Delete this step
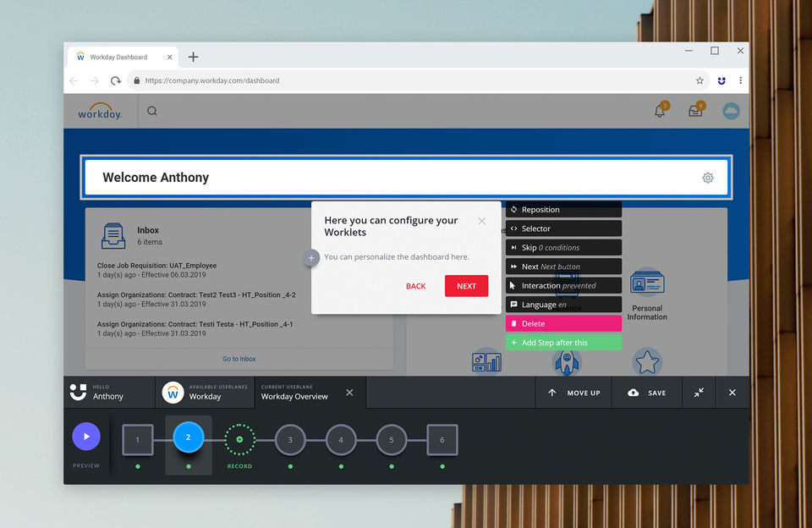Screen dimensions: 812x528 563,323
